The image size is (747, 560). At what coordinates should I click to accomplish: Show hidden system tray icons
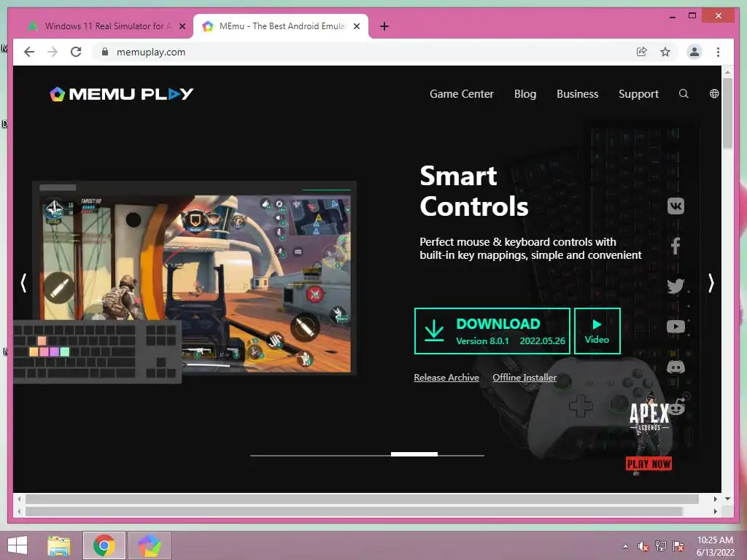[x=625, y=547]
